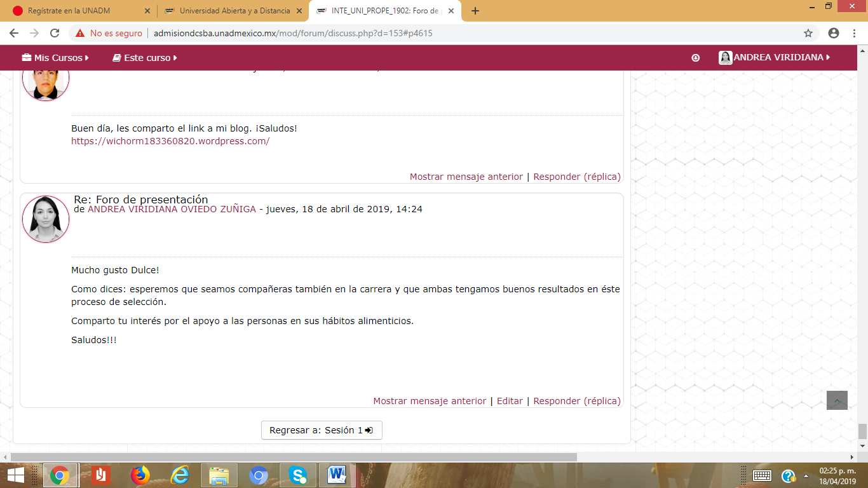
Task: Open the wichorm183360820 wordpress blog link
Action: (170, 141)
